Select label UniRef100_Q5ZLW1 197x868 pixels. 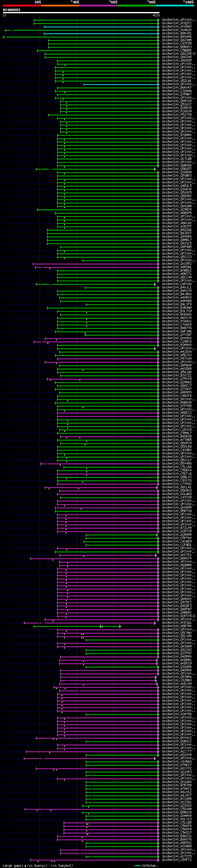point(177,81)
